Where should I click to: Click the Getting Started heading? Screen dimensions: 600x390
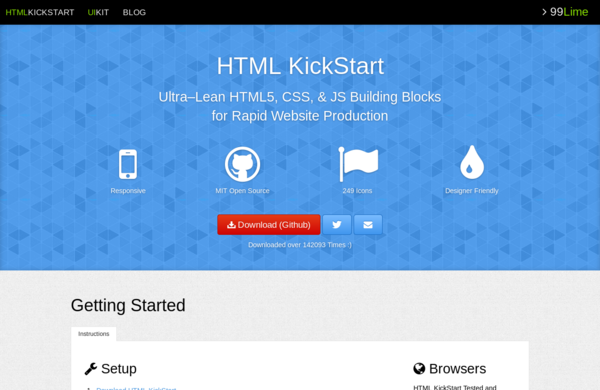click(x=128, y=305)
